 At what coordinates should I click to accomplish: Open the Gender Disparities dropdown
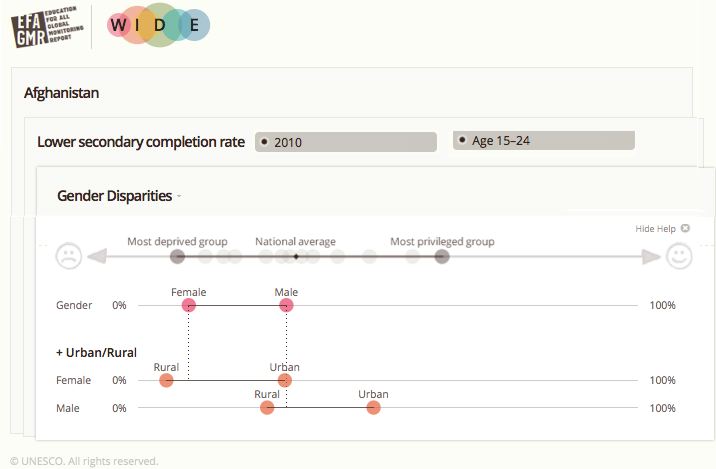click(119, 196)
